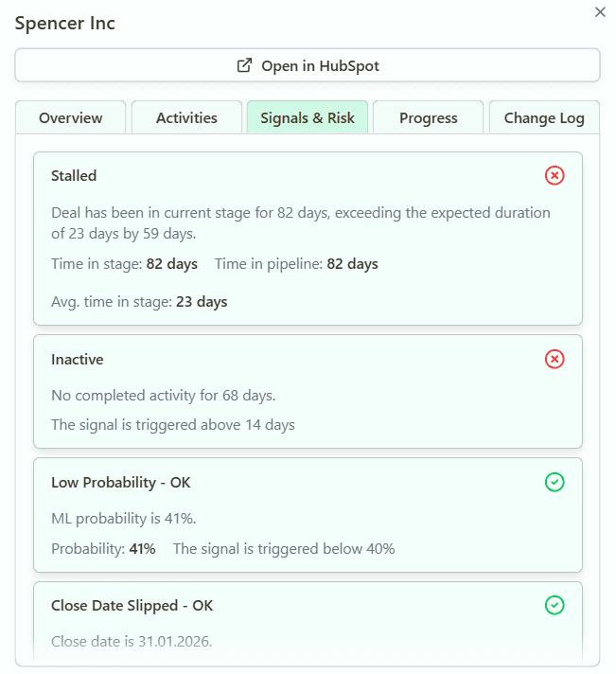Click the red X icon on Inactive card

pos(554,359)
